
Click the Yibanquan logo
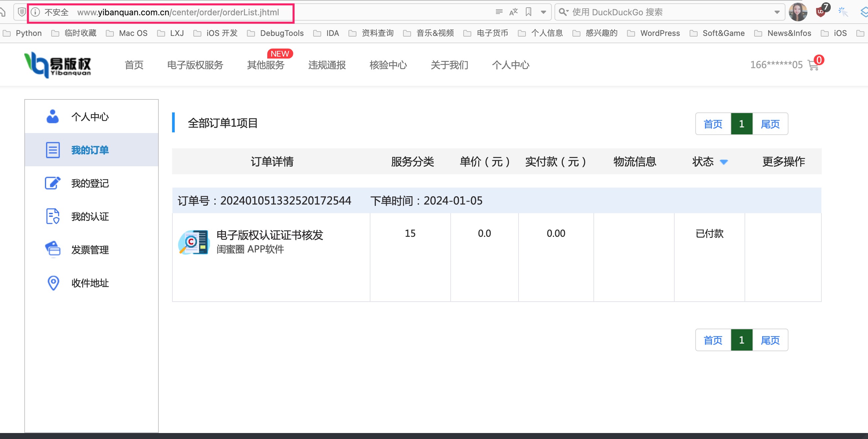coord(58,65)
